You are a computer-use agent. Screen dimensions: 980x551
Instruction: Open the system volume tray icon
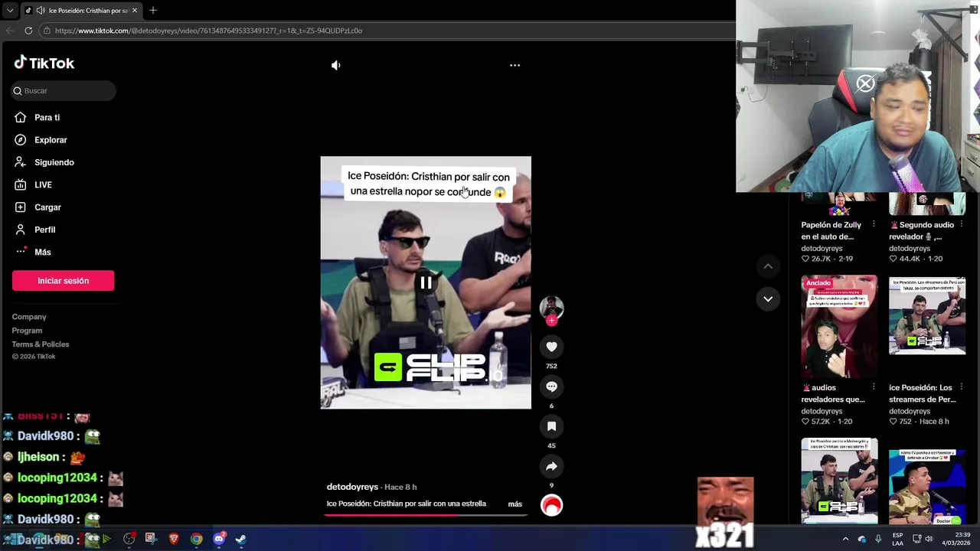coord(929,539)
